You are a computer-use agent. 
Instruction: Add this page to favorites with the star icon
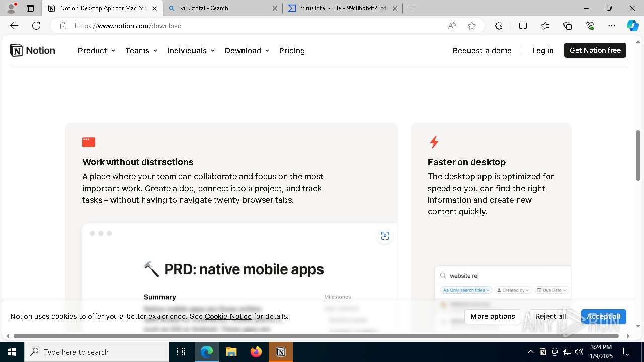(472, 26)
